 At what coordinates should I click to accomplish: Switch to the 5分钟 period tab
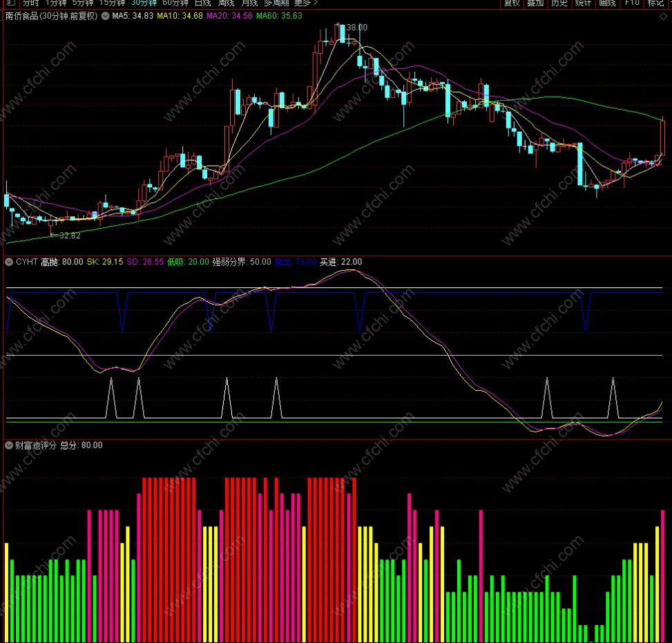click(83, 3)
